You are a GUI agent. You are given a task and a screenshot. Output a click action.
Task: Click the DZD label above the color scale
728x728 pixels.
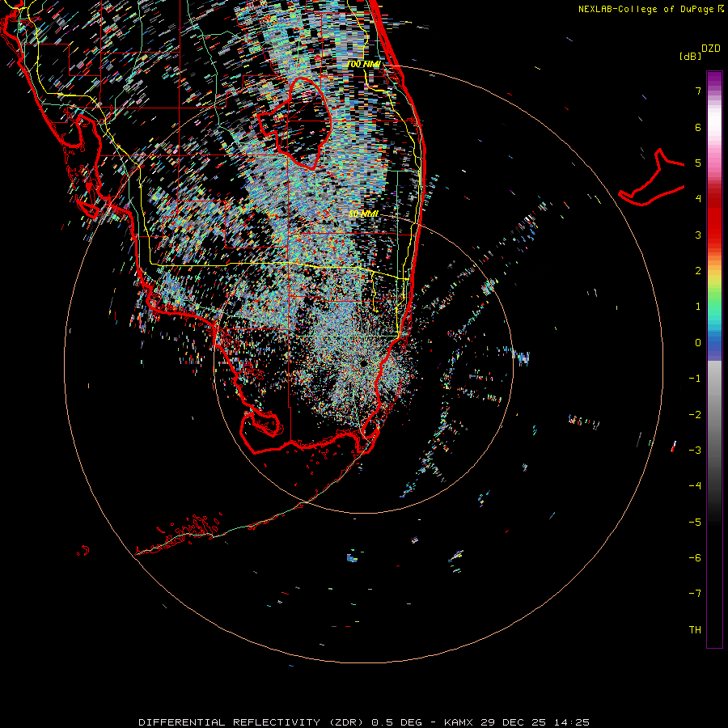tap(710, 49)
